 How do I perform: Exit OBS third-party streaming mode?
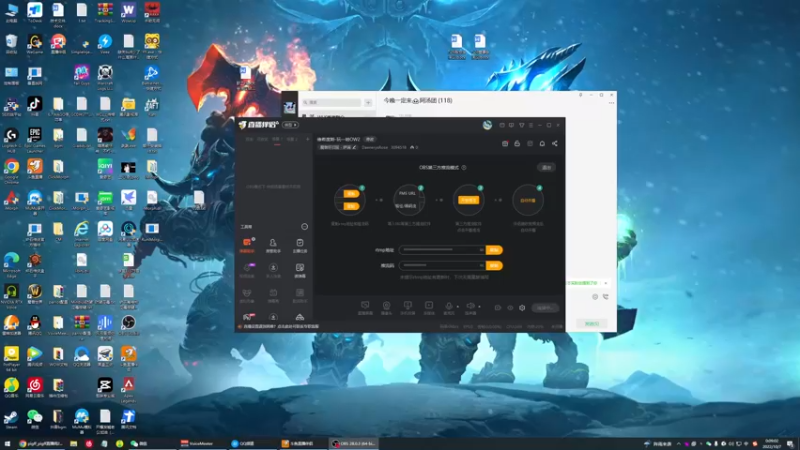click(x=546, y=167)
